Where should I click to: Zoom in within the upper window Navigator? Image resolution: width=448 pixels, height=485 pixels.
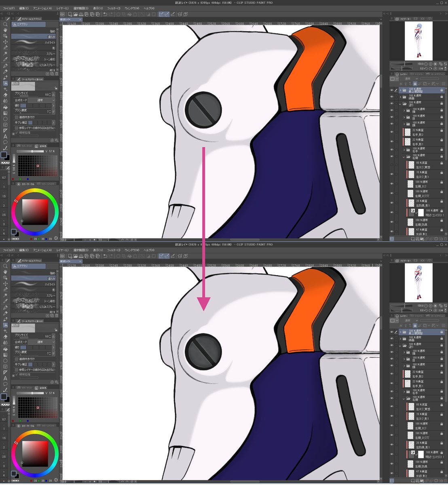coord(431,64)
